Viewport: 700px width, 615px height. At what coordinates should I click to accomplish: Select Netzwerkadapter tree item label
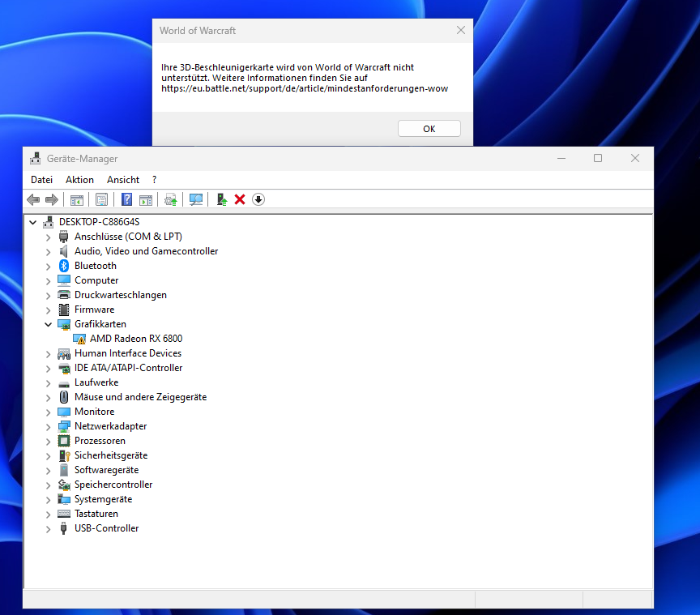(111, 426)
